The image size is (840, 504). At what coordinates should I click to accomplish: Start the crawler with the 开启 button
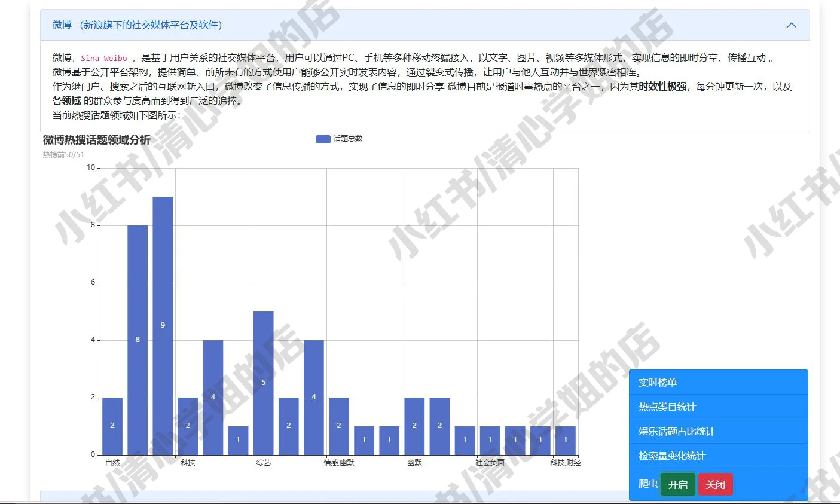coord(677,484)
